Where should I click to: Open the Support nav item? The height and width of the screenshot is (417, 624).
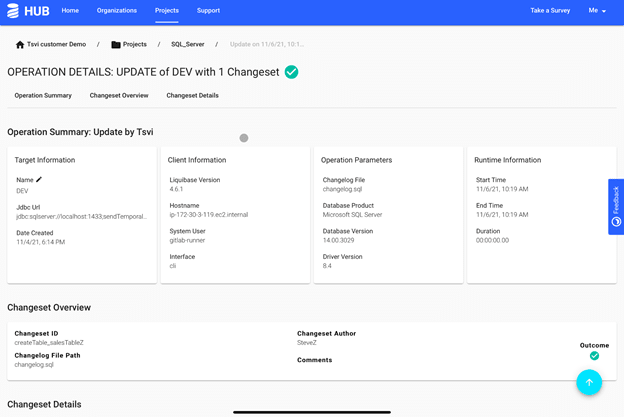(208, 11)
